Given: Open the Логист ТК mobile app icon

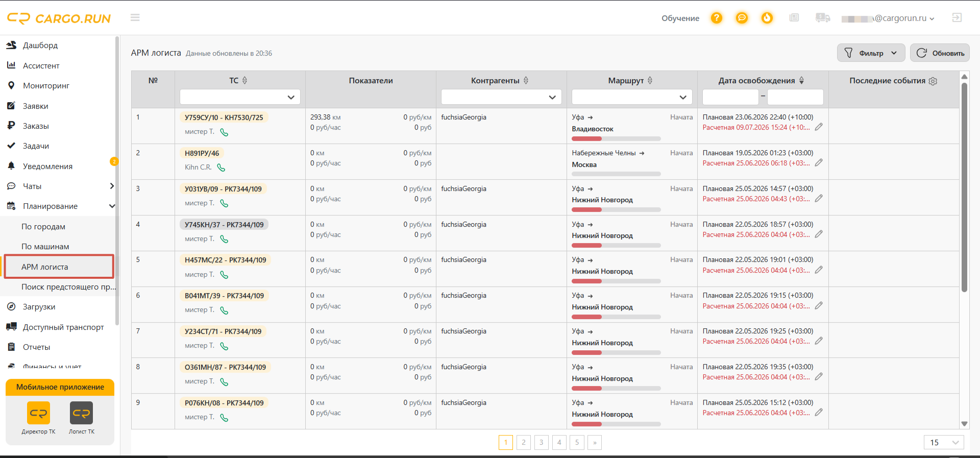Looking at the screenshot, I should click(81, 413).
